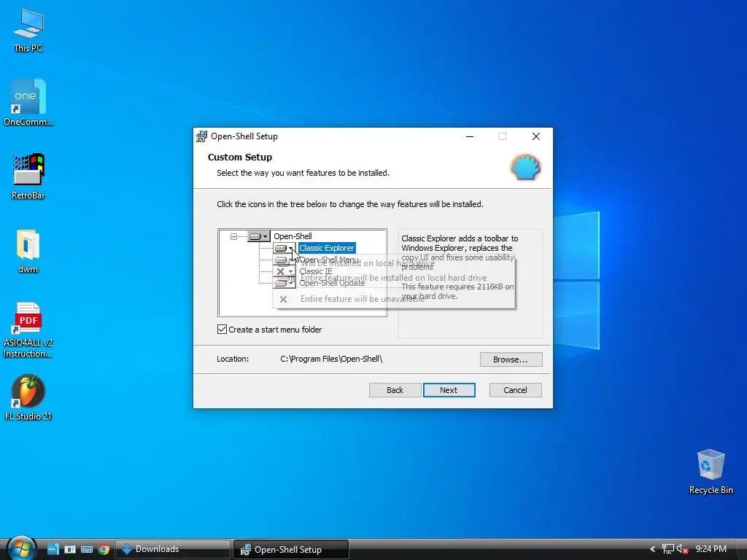Screen dimensions: 747x560
Task: Show hidden tray icons with arrow
Action: click(x=653, y=549)
